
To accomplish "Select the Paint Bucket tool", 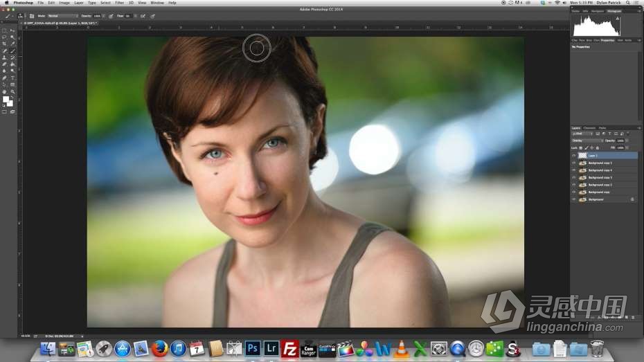I will coord(12,64).
